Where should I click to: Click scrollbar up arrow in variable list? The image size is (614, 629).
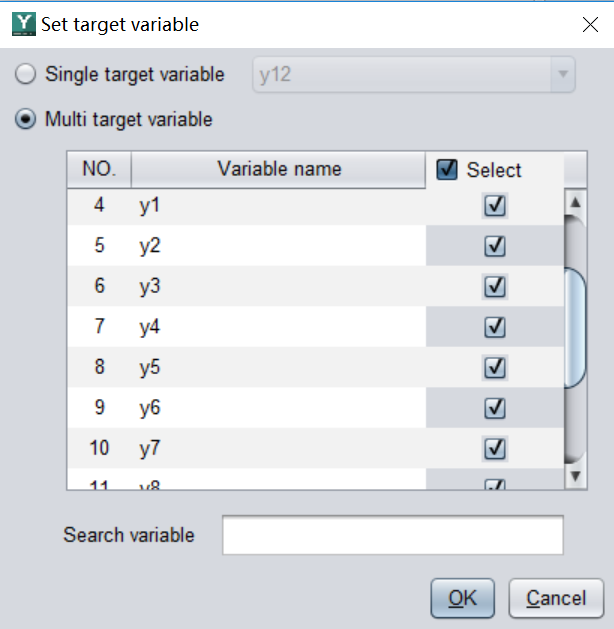(x=574, y=201)
